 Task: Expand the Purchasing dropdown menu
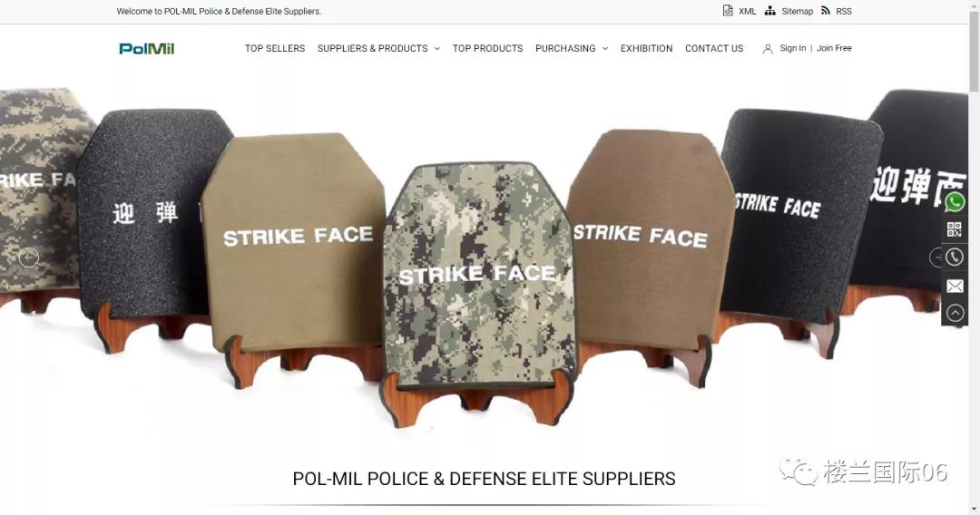coord(572,49)
